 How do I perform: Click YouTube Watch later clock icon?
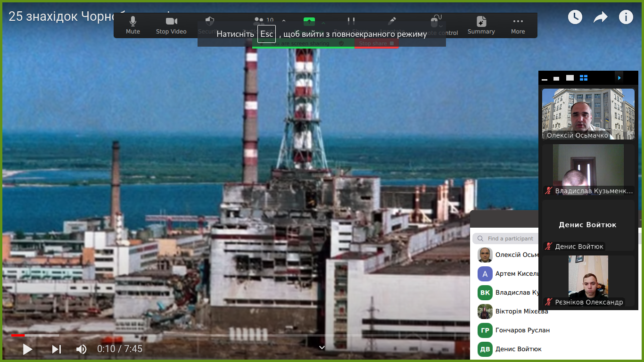point(575,17)
